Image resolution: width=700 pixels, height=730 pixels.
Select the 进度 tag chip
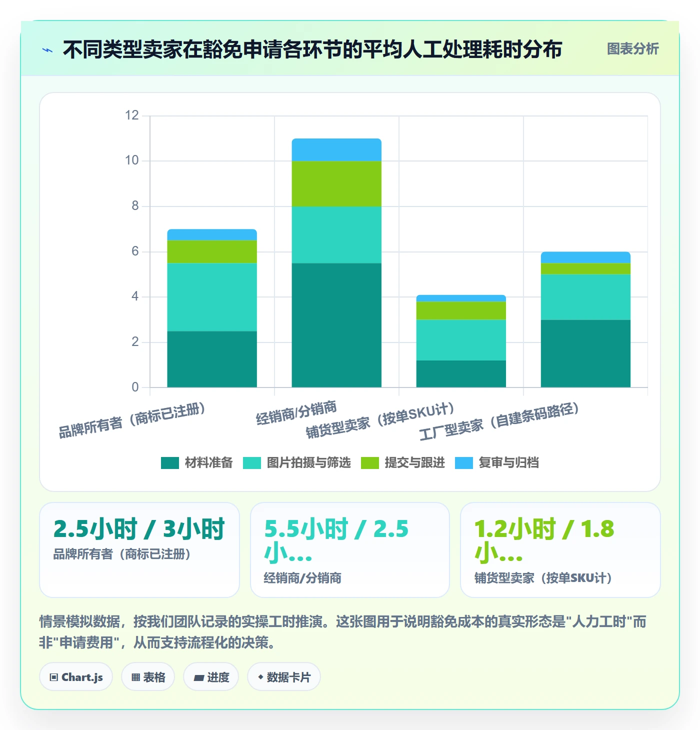pos(211,677)
